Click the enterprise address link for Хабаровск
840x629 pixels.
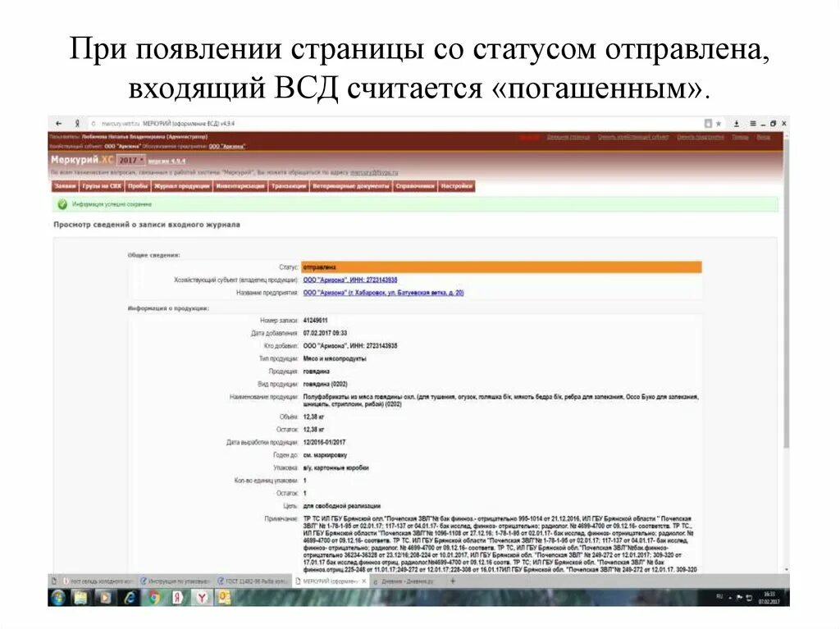coord(384,293)
